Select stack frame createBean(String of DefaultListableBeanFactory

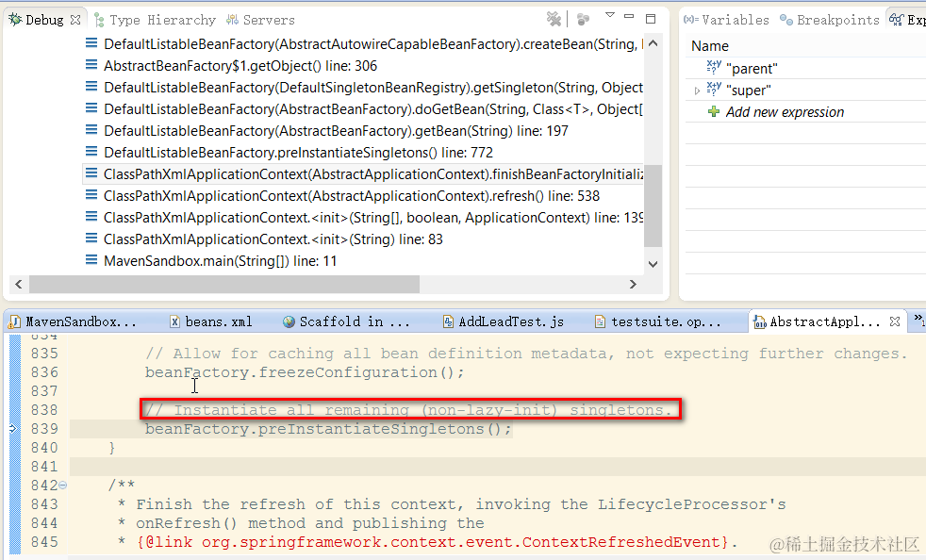coord(373,44)
